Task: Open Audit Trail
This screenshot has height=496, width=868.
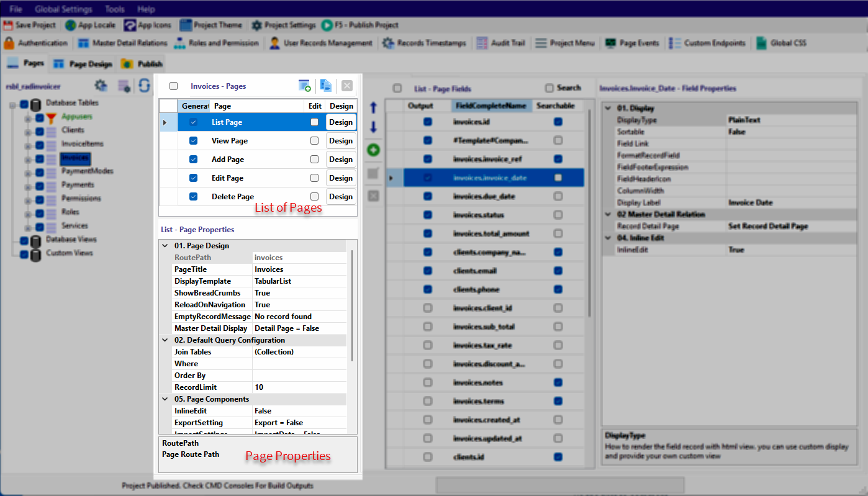Action: tap(501, 43)
